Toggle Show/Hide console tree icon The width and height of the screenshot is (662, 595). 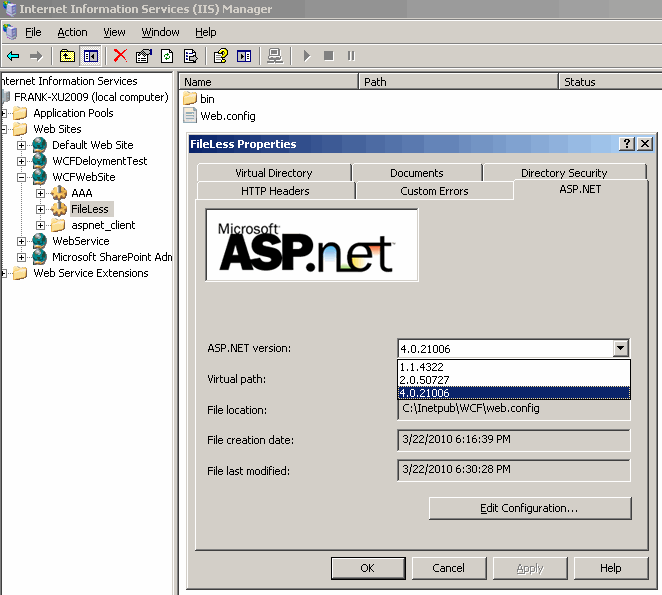click(91, 56)
